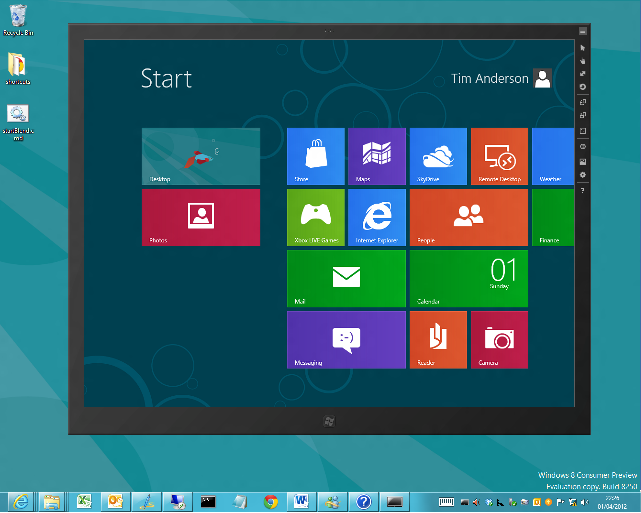Open Internet Explorer from taskbar
This screenshot has height=513, width=641.
coord(20,502)
